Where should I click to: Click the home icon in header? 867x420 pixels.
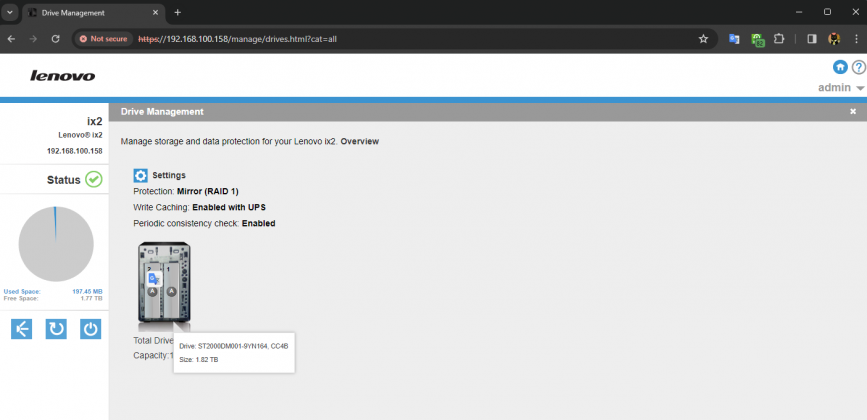840,67
